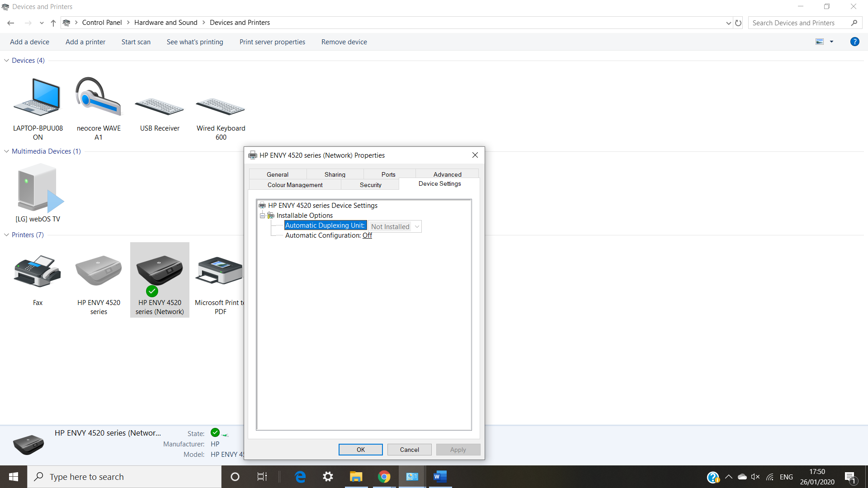Select the Fax printer icon

click(38, 272)
